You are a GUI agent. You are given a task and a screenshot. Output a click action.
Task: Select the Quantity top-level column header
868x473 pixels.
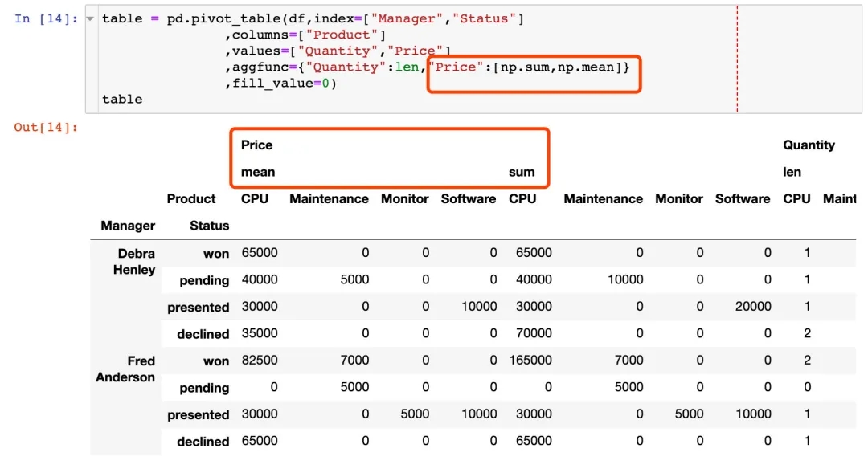[809, 145]
